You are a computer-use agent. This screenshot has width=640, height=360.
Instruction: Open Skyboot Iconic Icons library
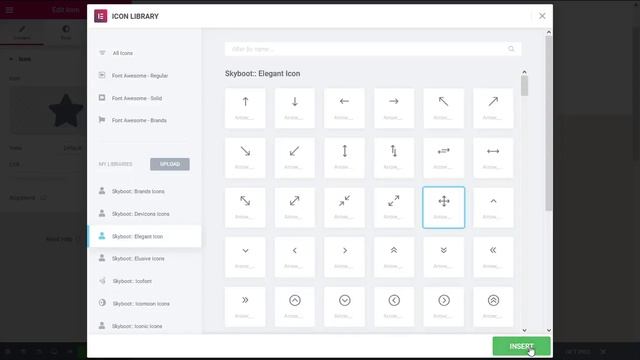point(144,326)
